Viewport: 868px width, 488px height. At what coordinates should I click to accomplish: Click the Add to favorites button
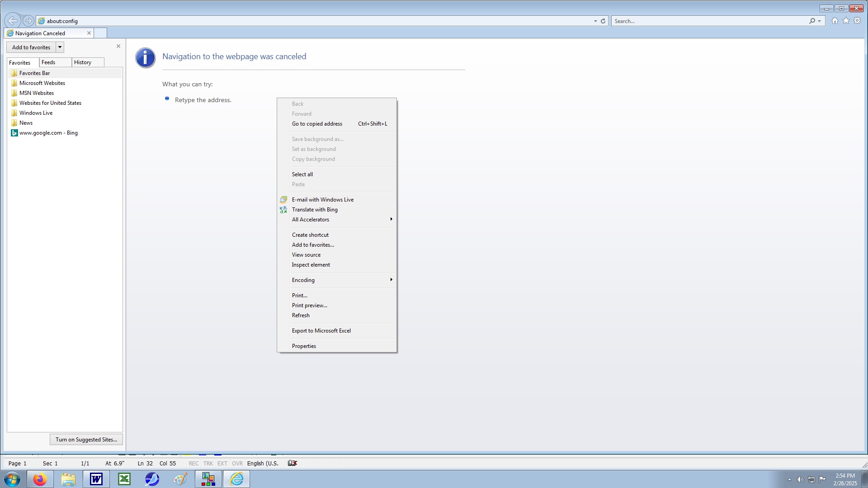31,47
